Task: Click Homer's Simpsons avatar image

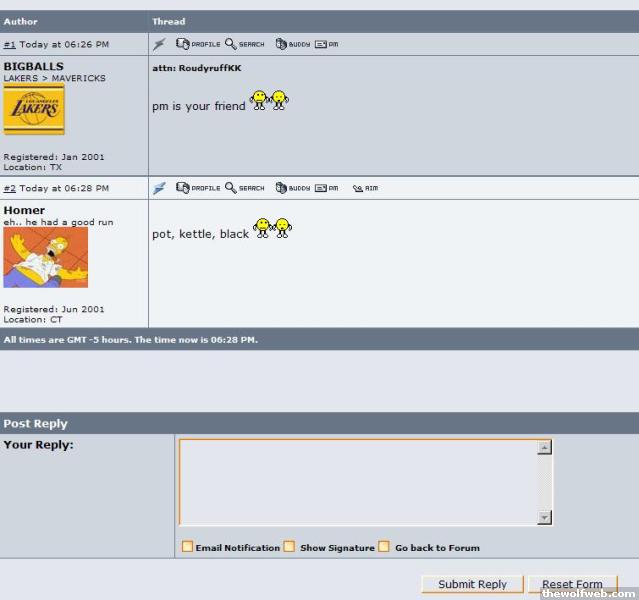Action: pyautogui.click(x=45, y=257)
